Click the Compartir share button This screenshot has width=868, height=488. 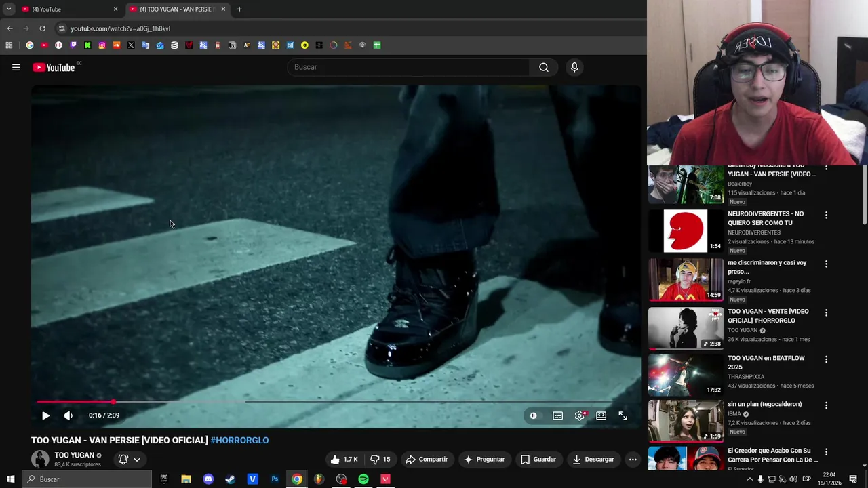[x=427, y=459]
